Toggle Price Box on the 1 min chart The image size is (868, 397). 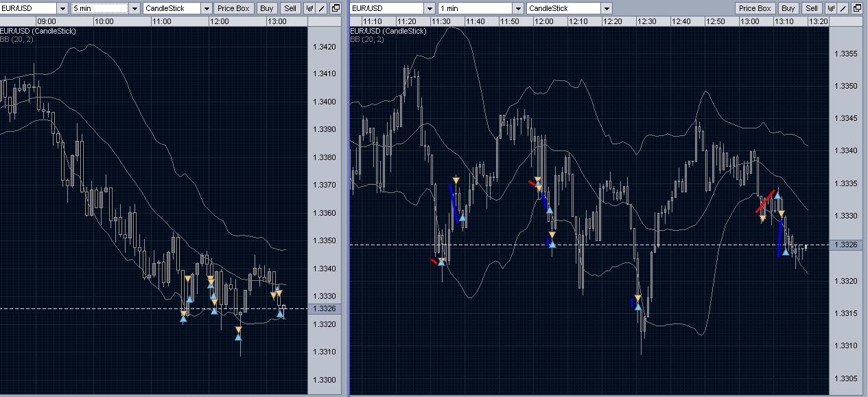[755, 8]
